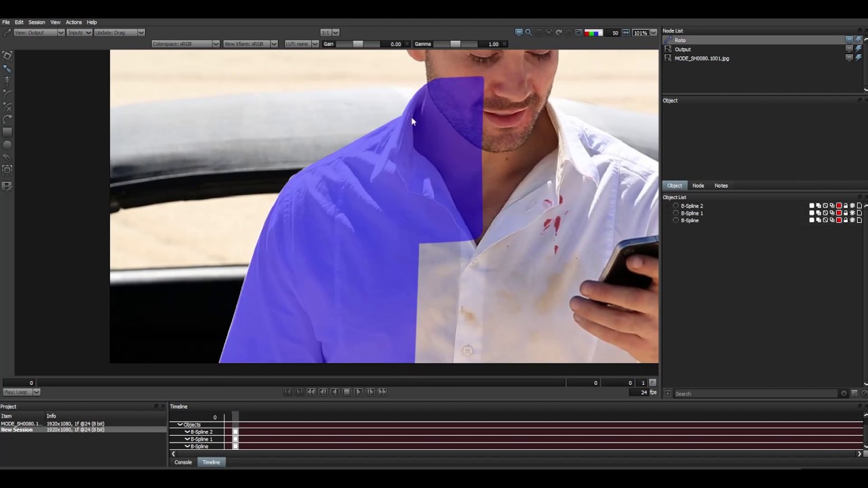
Task: Open the Edit menu
Action: 19,22
